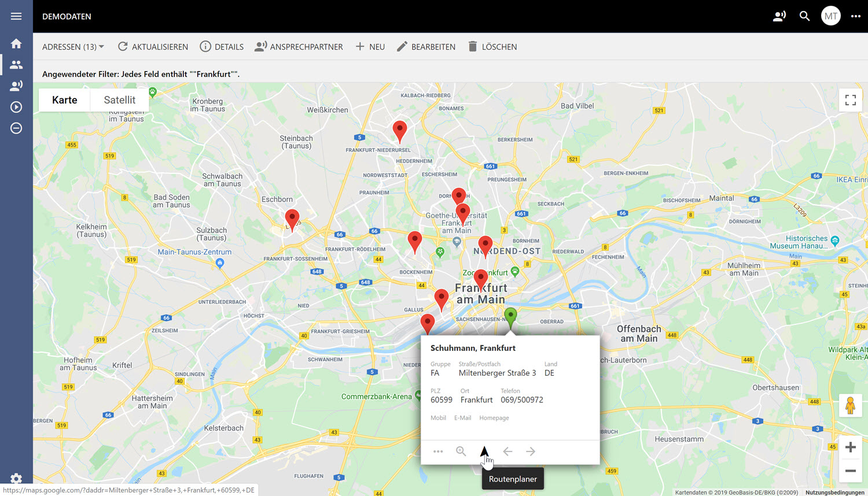Go to the Home sidebar icon
The height and width of the screenshot is (496, 868).
click(x=16, y=43)
